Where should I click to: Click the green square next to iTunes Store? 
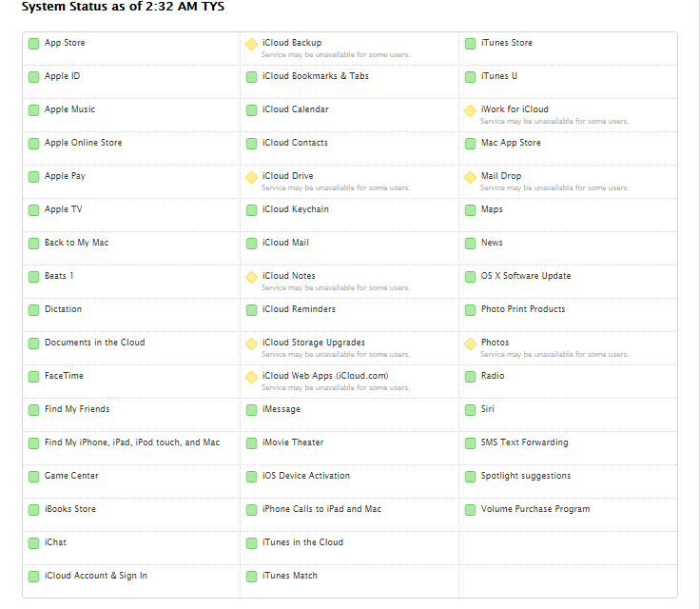click(470, 44)
